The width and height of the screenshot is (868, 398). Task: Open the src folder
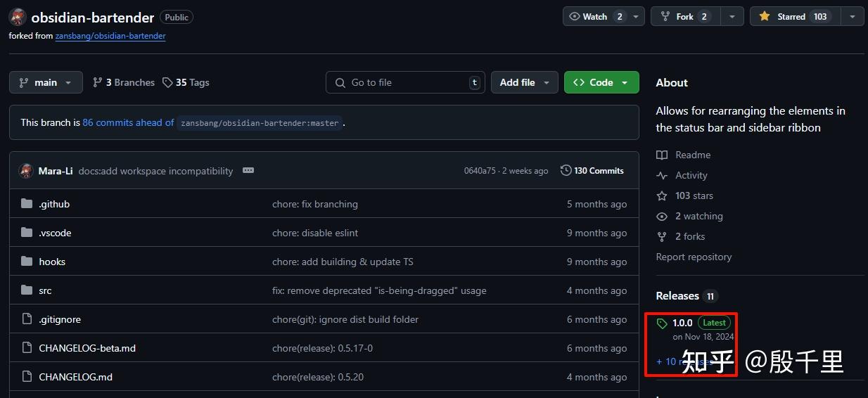[45, 291]
